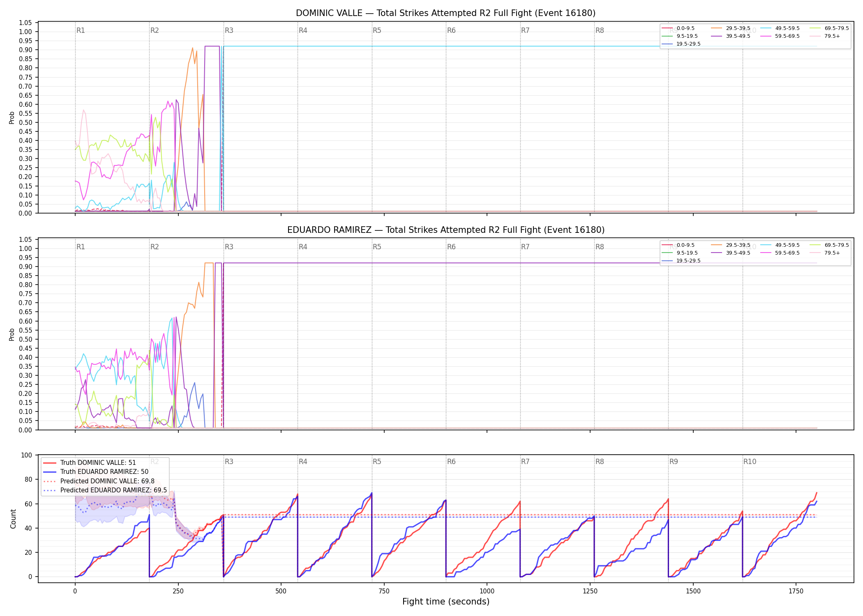Image resolution: width=863 pixels, height=616 pixels.
Task: Click the 1000 tick label on the time axis
Action: (487, 591)
